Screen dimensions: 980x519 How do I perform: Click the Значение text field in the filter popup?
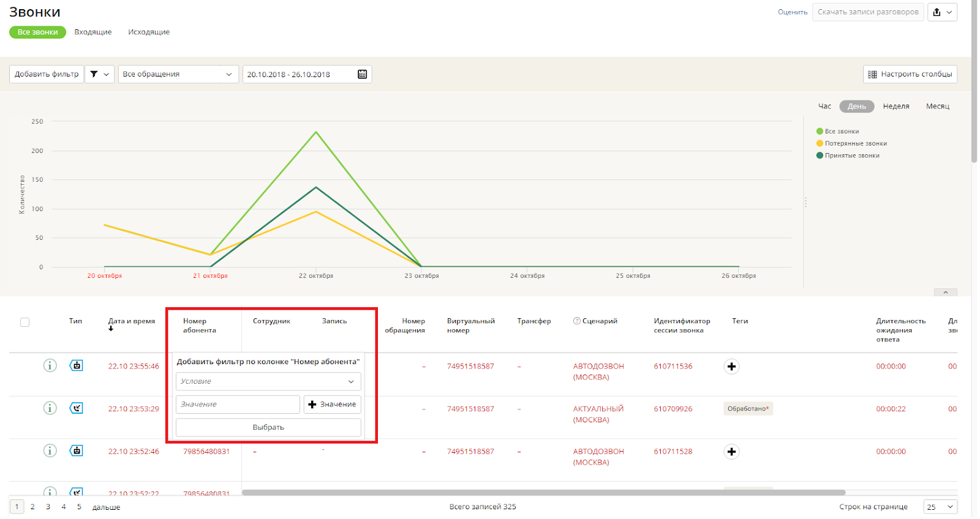(238, 405)
